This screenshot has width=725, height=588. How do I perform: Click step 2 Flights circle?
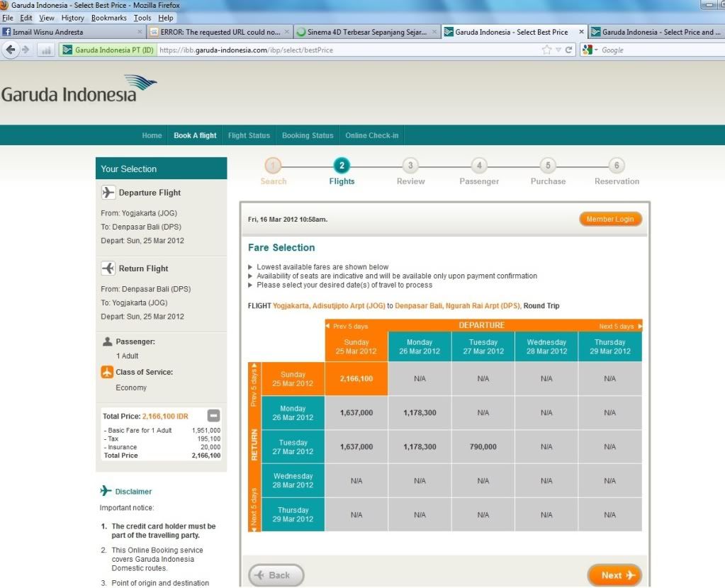[x=342, y=165]
